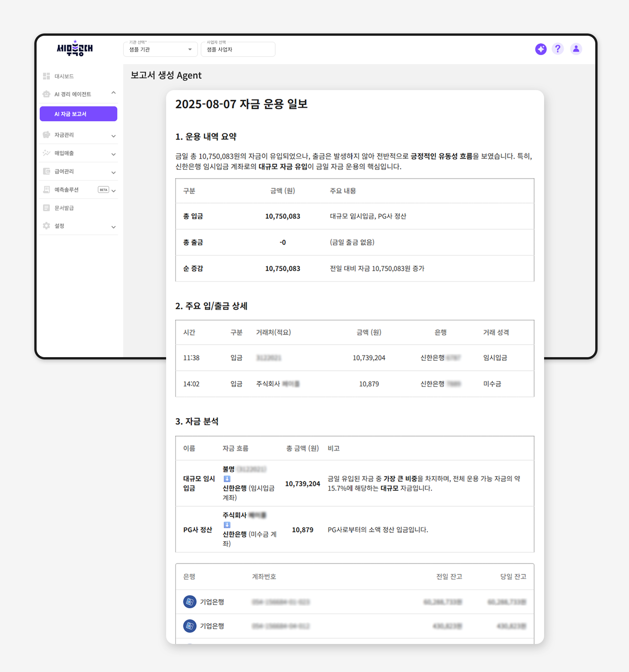629x672 pixels.
Task: Click the 14:02 time cell
Action: [x=191, y=384]
